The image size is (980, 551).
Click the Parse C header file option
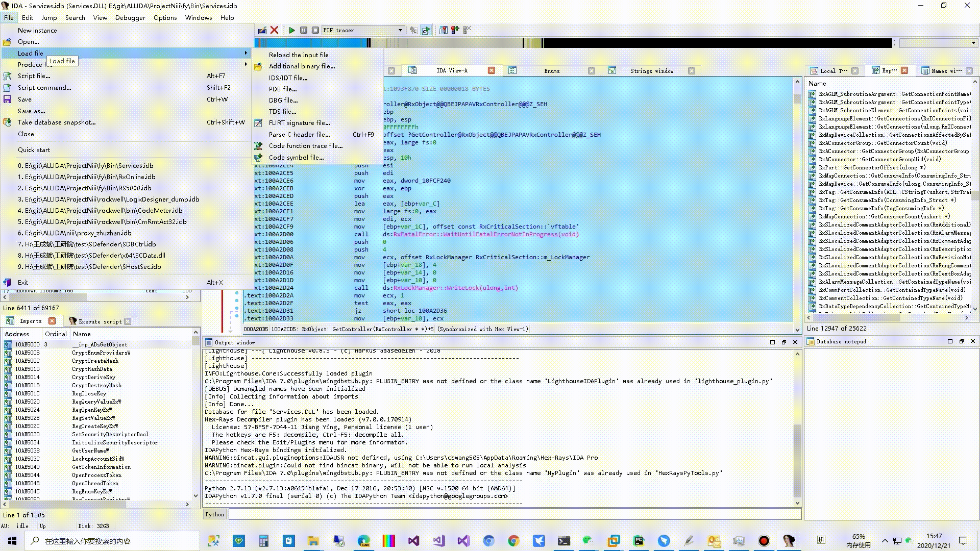tap(299, 135)
